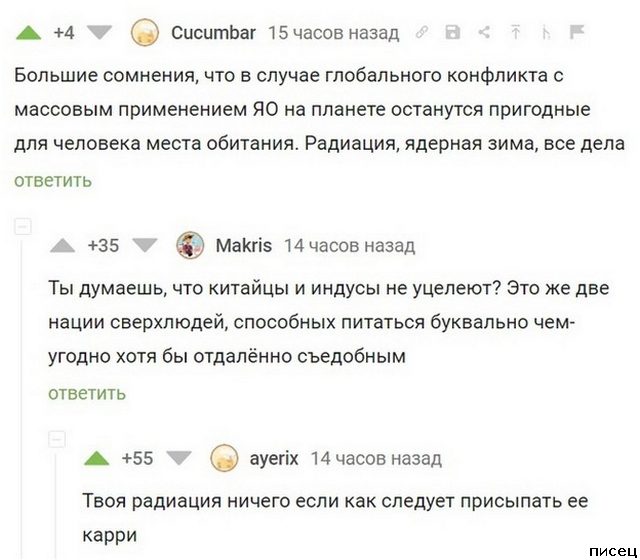This screenshot has height=560, width=640.
Task: Upvote Cucumbar's comment
Action: click(27, 32)
